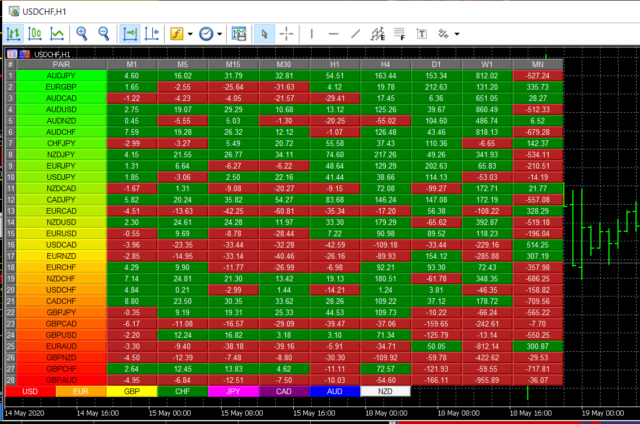Click the AUDUSD W1 value 860.49
The image size is (640, 424).
pos(487,109)
